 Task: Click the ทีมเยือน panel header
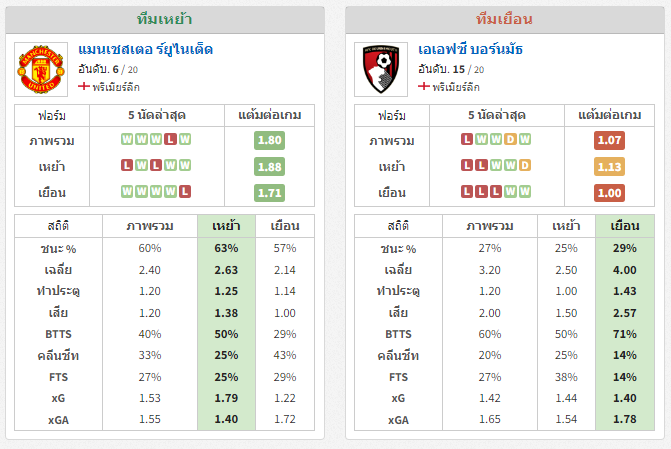point(505,20)
